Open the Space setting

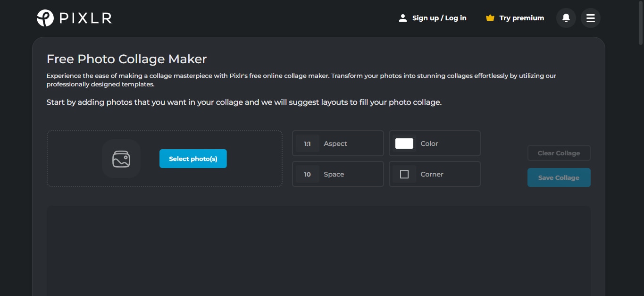point(338,174)
